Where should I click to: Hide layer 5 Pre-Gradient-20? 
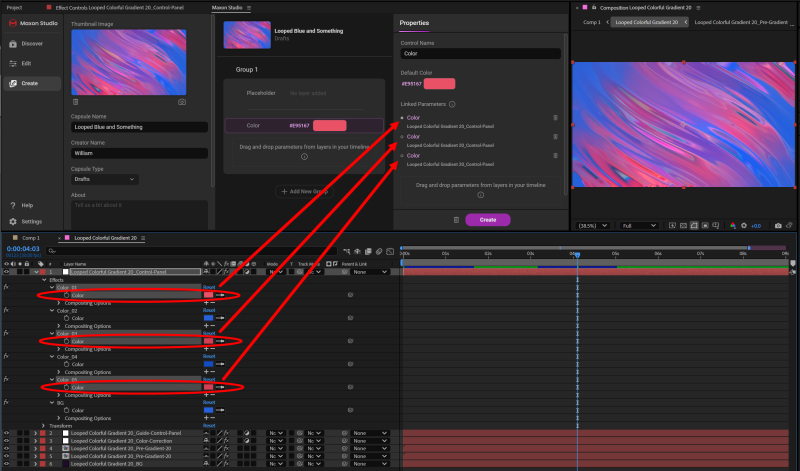pos(6,456)
